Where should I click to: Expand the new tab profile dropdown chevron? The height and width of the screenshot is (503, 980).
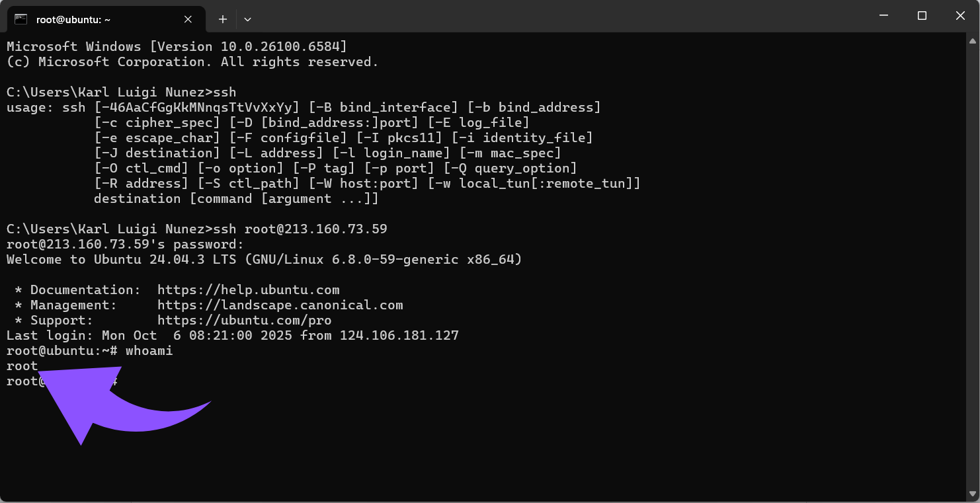[x=247, y=19]
